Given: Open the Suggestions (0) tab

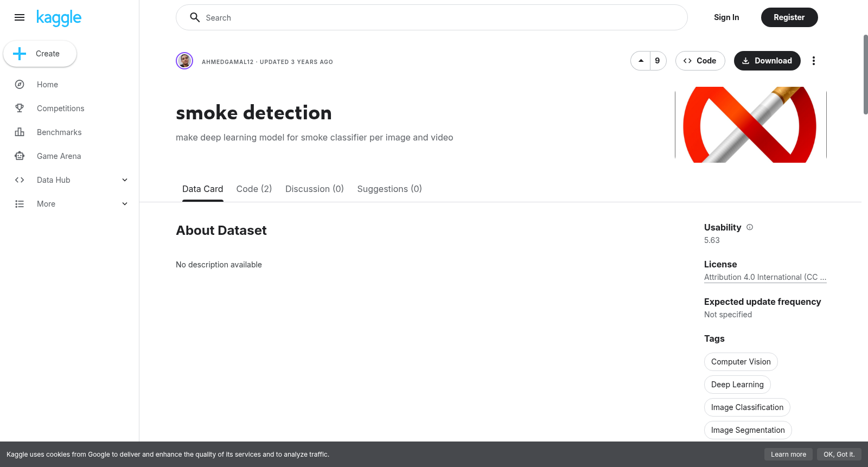Looking at the screenshot, I should coord(390,189).
